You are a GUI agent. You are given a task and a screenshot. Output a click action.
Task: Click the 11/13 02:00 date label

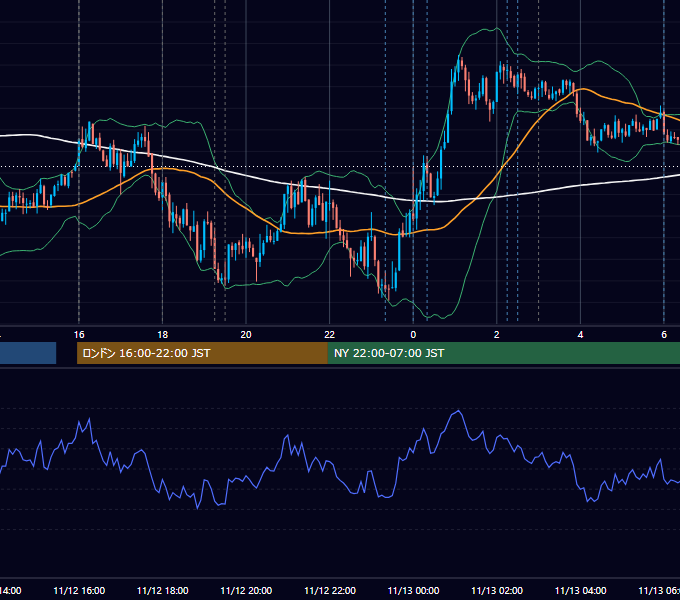(497, 590)
